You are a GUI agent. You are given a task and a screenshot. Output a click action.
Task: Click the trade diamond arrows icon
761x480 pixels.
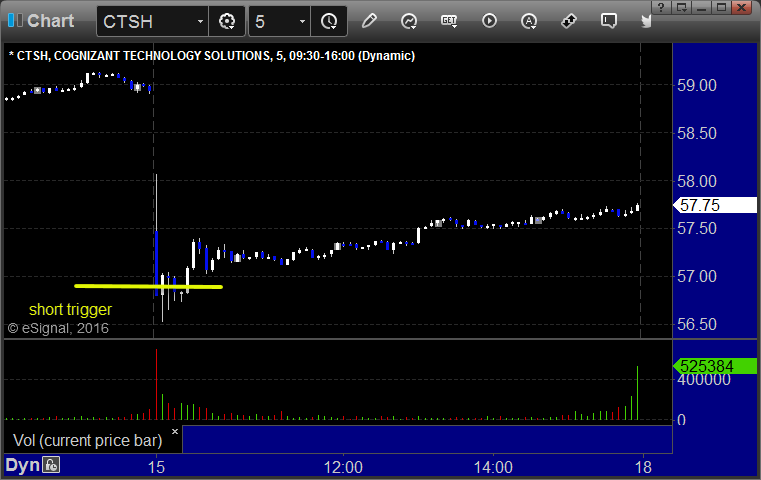click(569, 21)
